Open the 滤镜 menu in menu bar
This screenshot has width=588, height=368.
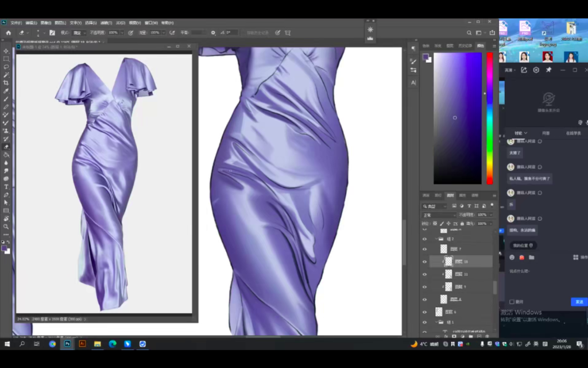(106, 22)
